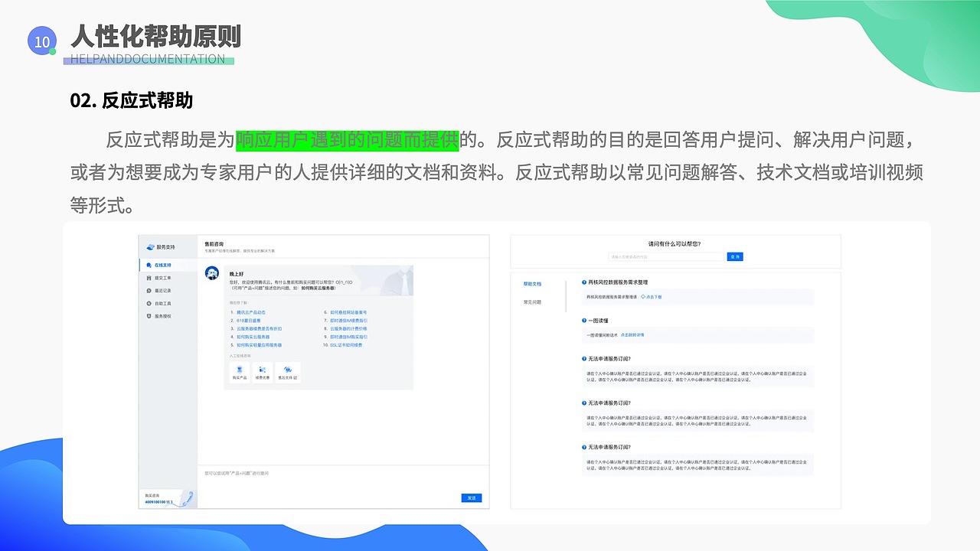Viewport: 980px width, 551px height.
Task: Click the chat assistant avatar
Action: 211,272
